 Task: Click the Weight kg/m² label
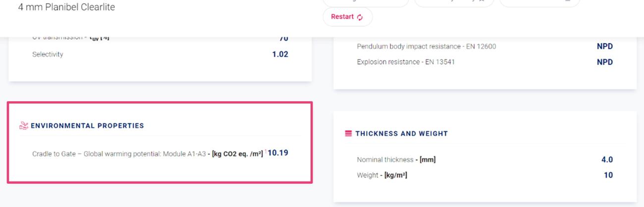pyautogui.click(x=382, y=175)
